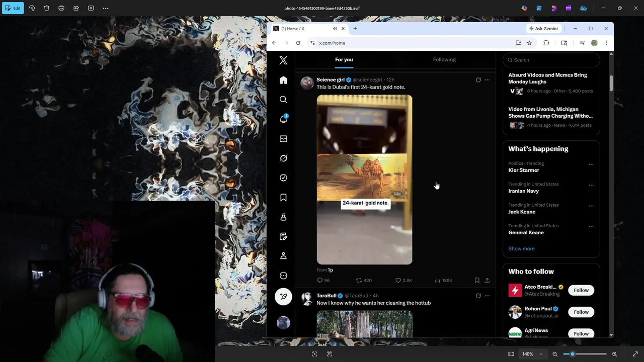Screen dimensions: 644x362
Task: Open a new browser tab
Action: click(355, 29)
